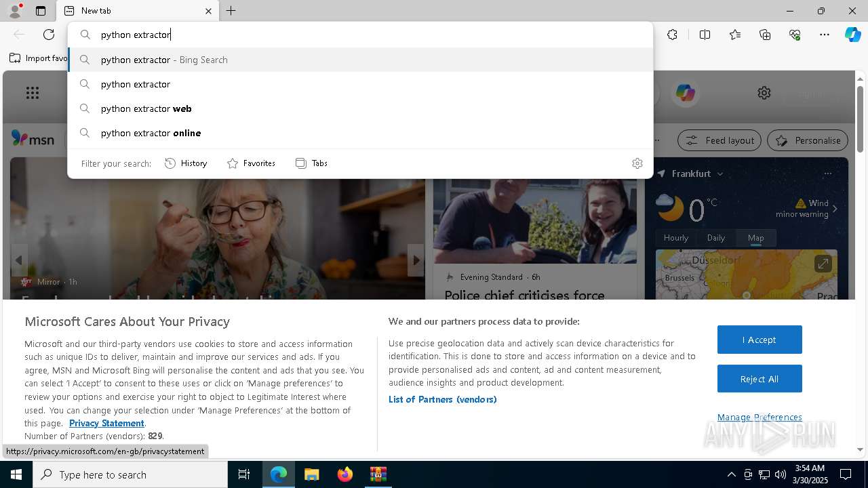Refresh the page
The width and height of the screenshot is (868, 488).
coord(49,35)
